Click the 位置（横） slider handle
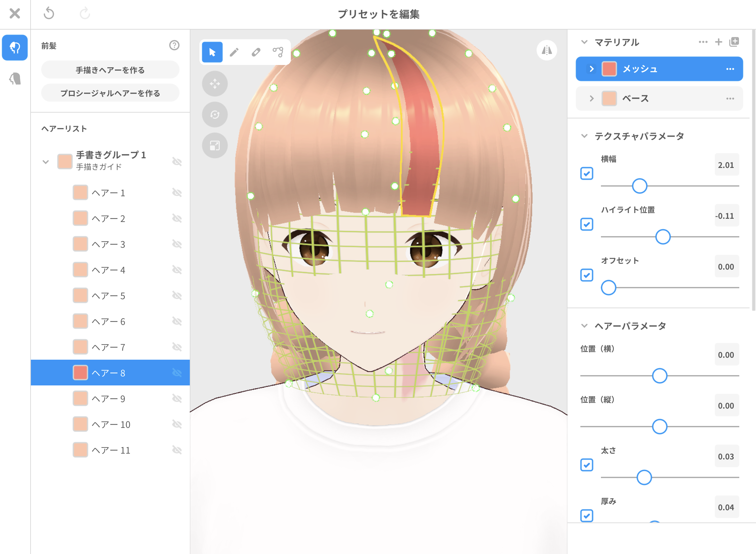The height and width of the screenshot is (554, 756). click(659, 375)
